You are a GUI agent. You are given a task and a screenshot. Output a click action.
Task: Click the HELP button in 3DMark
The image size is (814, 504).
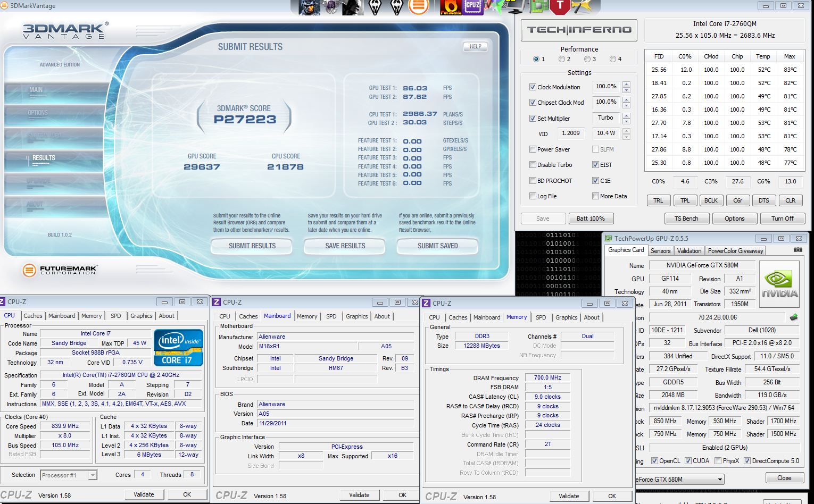point(475,47)
